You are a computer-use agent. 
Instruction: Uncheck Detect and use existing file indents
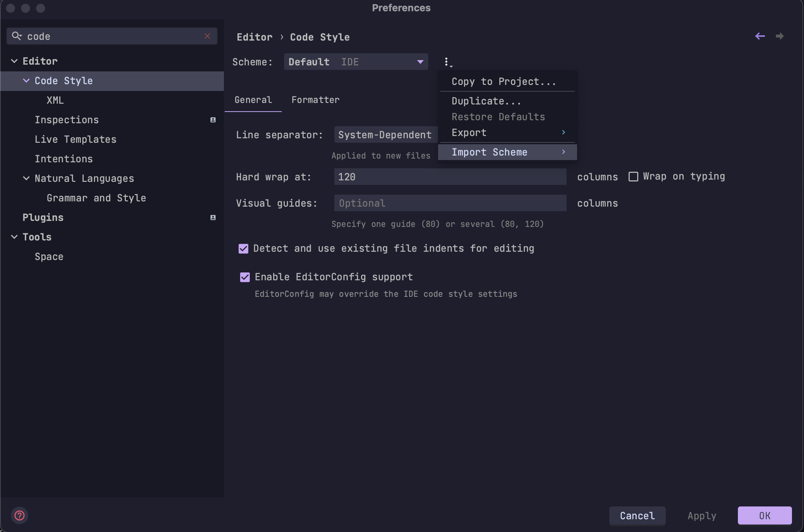point(243,249)
